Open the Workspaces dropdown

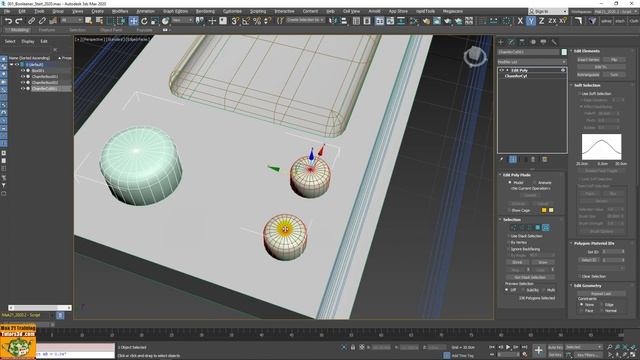616,11
